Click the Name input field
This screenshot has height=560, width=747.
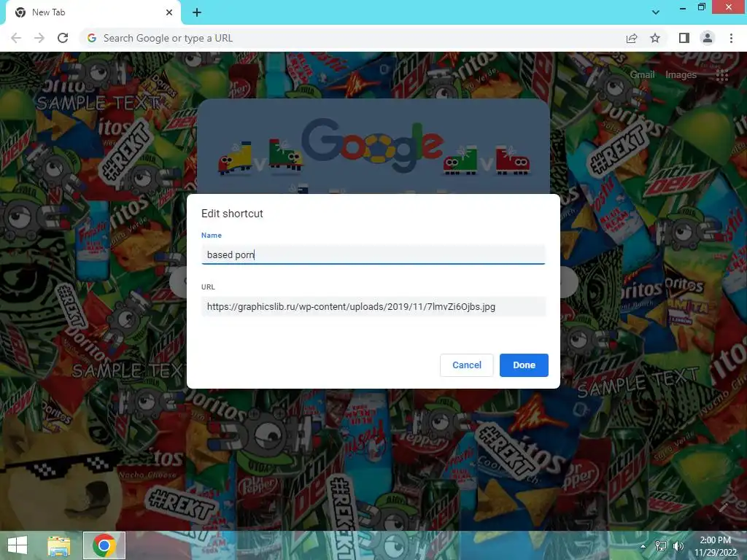373,254
